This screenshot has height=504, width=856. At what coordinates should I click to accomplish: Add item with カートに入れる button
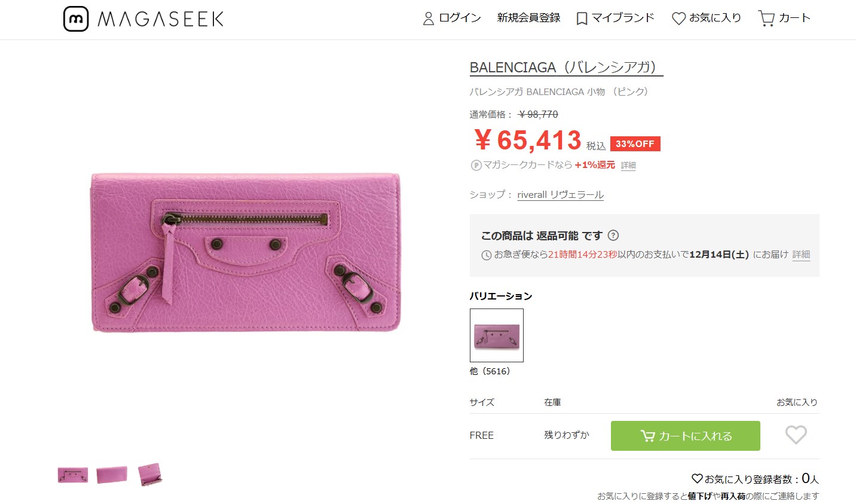(x=685, y=436)
